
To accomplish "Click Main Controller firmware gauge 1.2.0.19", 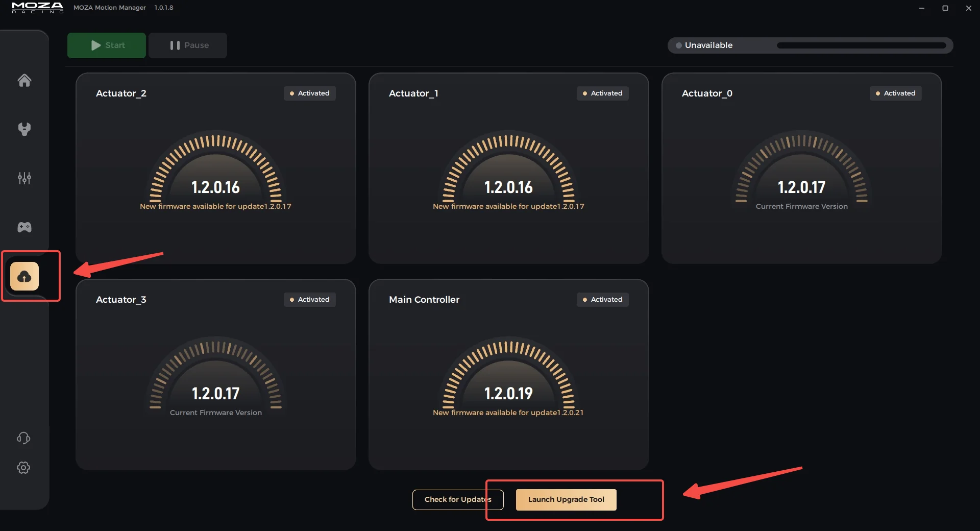I will (x=508, y=375).
